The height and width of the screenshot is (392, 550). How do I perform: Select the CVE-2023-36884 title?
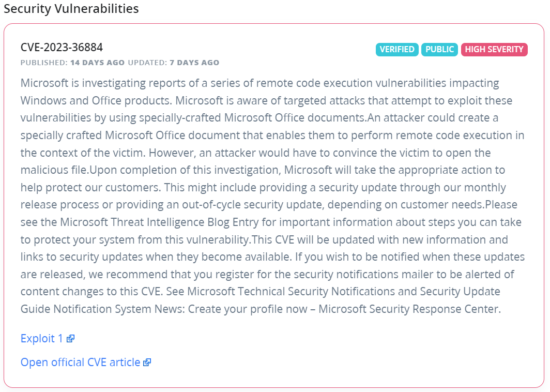pyautogui.click(x=62, y=48)
